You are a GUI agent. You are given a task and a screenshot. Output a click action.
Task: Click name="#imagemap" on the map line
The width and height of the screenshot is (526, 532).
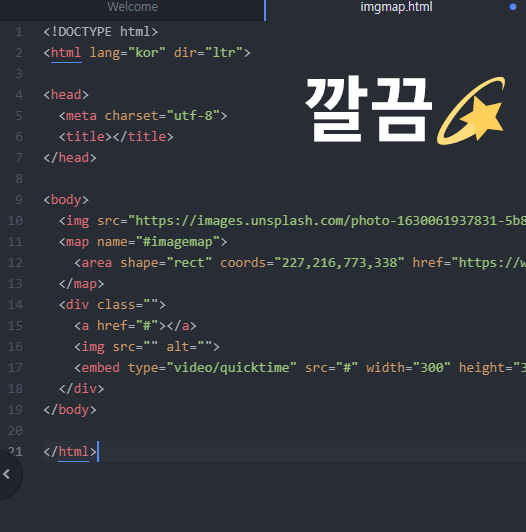click(158, 242)
